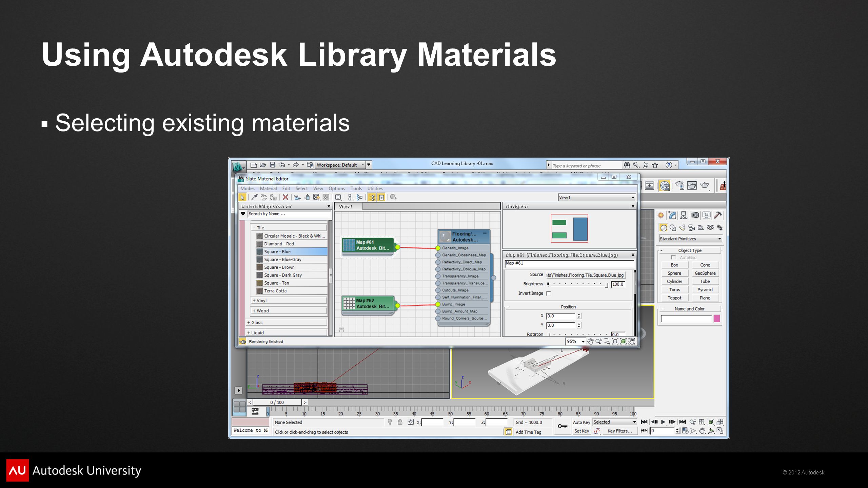Open the Utilities menu in Slate

point(375,188)
